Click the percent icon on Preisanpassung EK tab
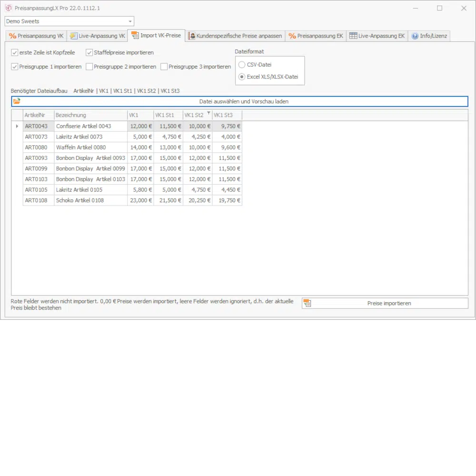Screen dimensions: 476x476 292,36
